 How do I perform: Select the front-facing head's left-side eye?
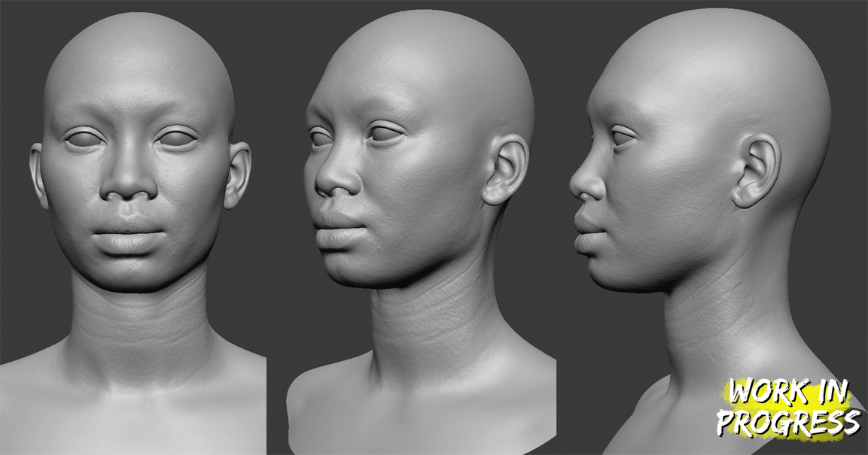pos(83,139)
